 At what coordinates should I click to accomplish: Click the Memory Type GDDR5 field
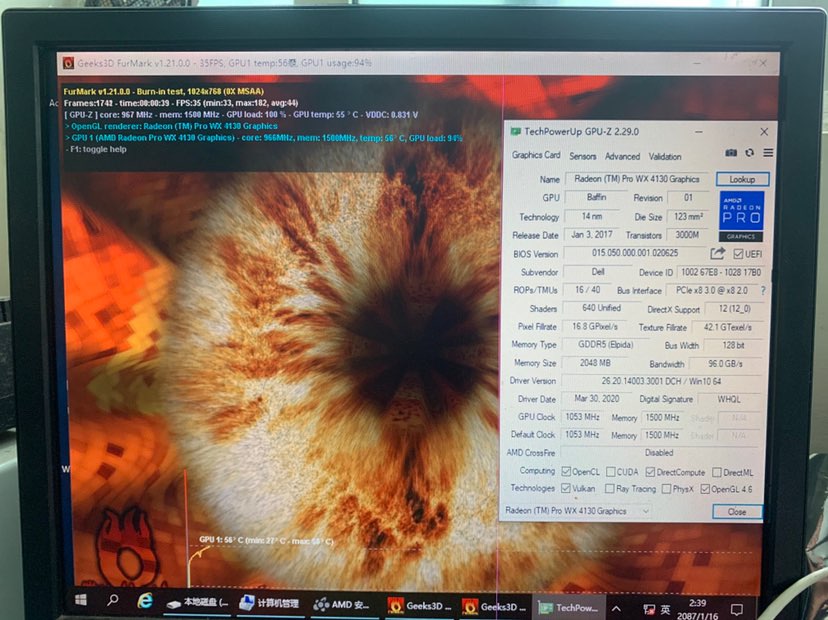click(x=605, y=344)
